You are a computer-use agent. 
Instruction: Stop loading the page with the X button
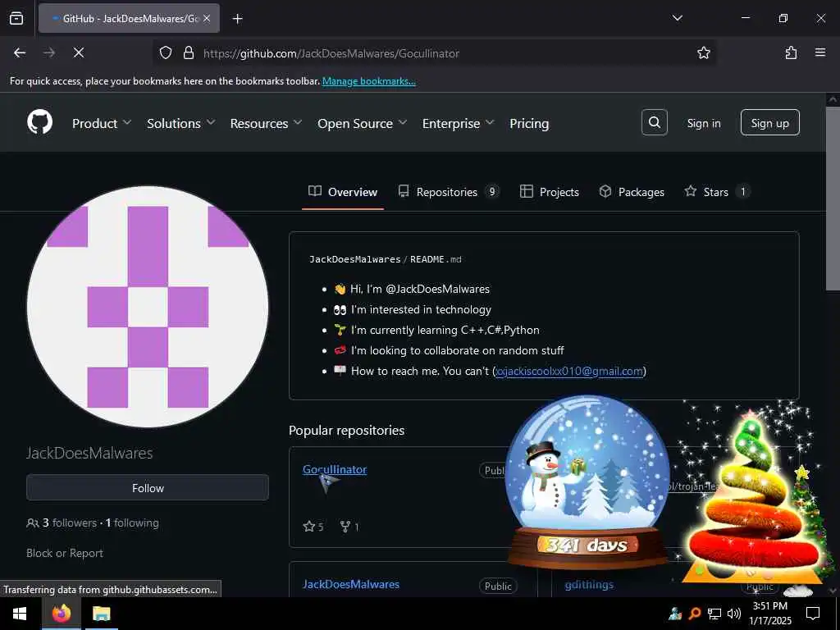point(78,52)
